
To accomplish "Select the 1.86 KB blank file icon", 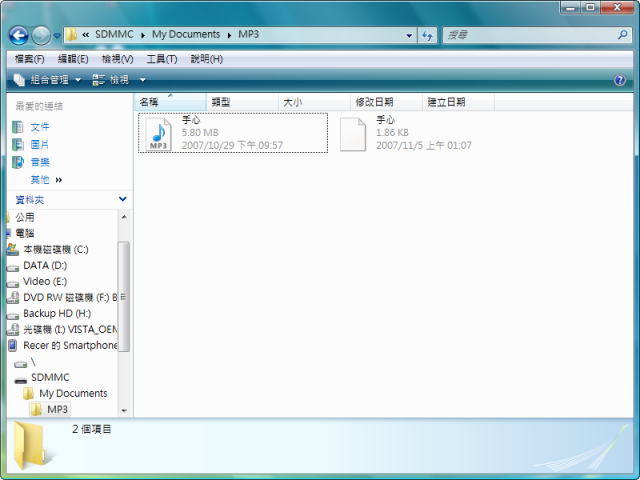I will (353, 134).
